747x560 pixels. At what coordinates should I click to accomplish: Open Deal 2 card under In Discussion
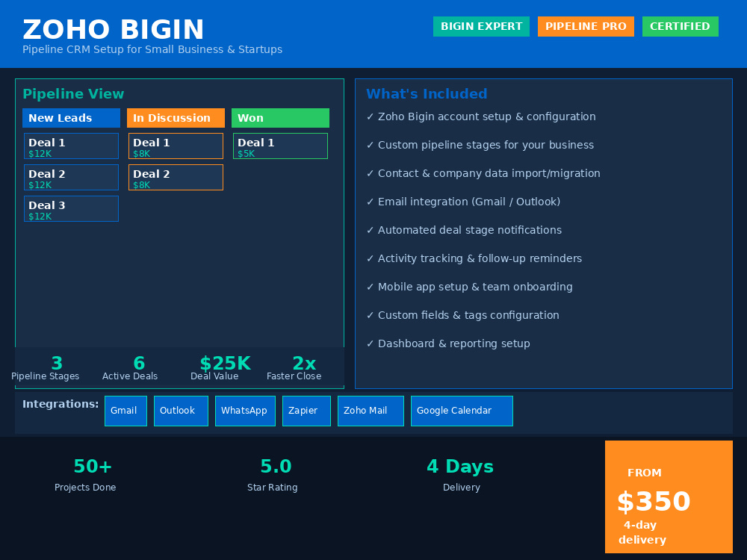click(x=176, y=177)
